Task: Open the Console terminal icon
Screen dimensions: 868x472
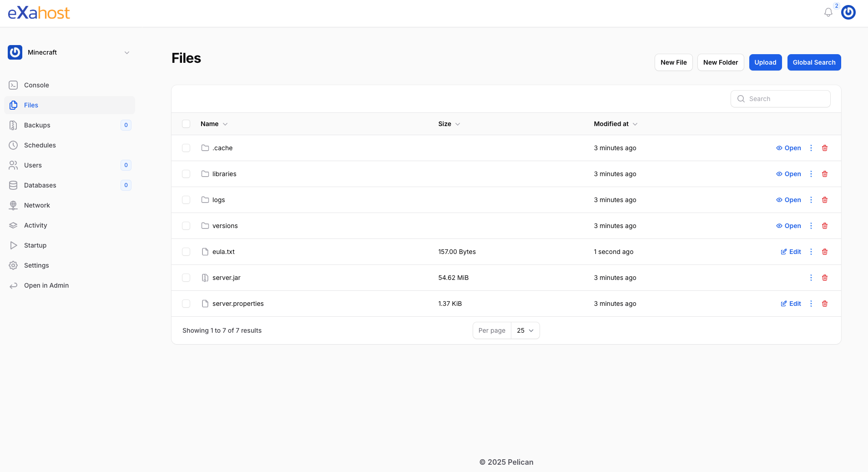Action: point(14,85)
